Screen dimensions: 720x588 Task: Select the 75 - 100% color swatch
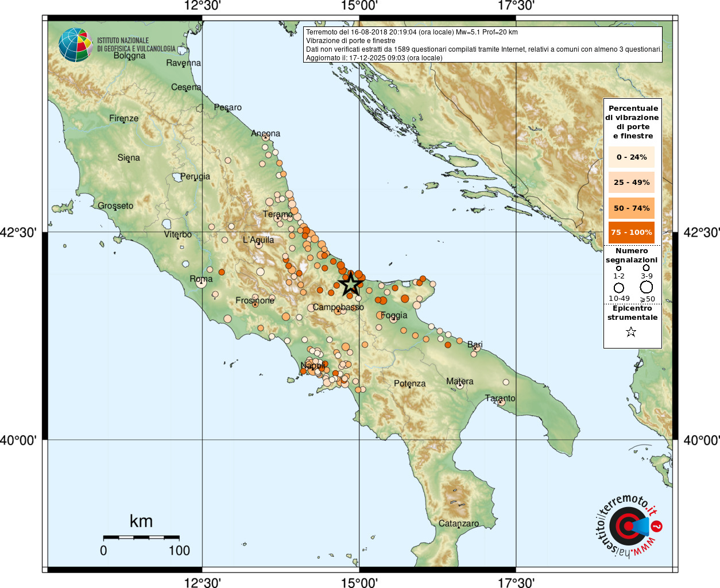click(x=632, y=232)
